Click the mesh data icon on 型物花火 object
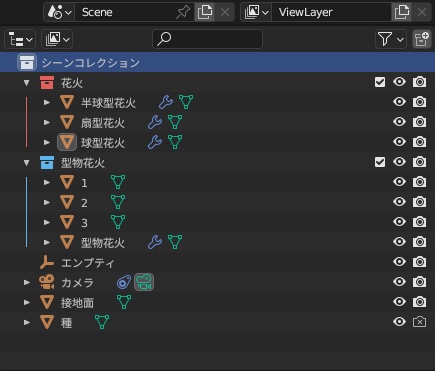The height and width of the screenshot is (371, 435). click(175, 242)
